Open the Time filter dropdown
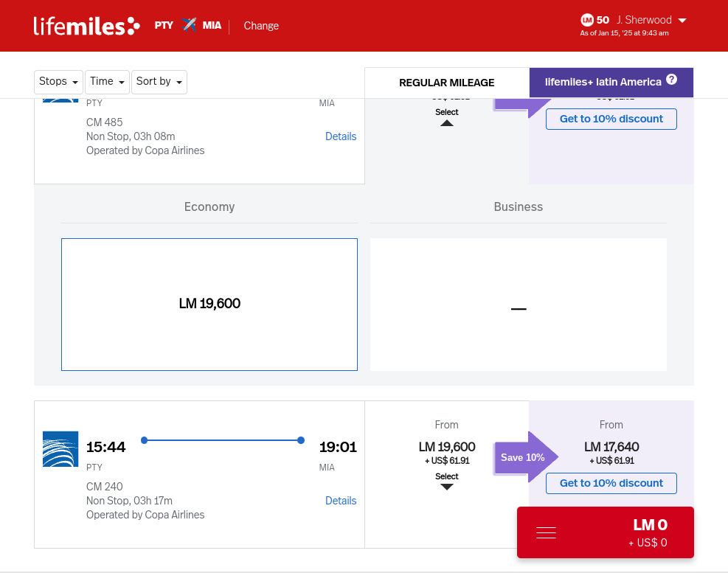Screen dimensions: 728x573 [x=107, y=82]
